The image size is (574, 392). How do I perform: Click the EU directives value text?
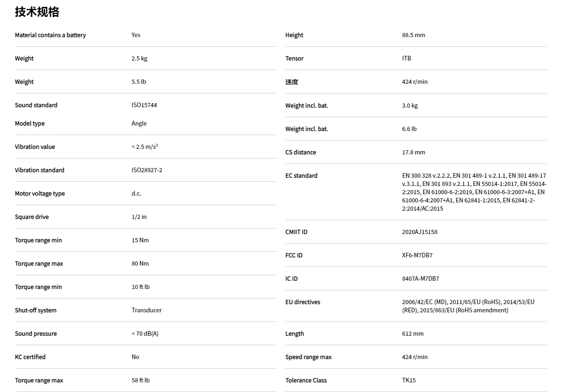pyautogui.click(x=468, y=306)
